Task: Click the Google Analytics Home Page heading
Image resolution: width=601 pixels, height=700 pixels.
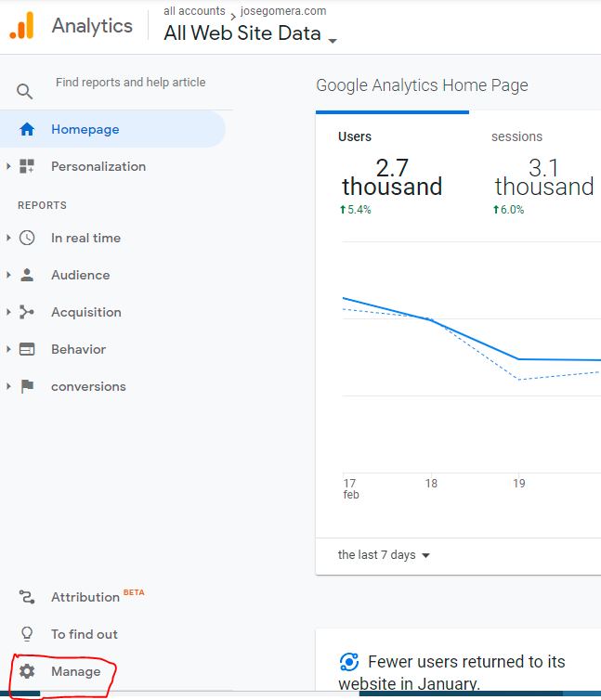Action: pyautogui.click(x=422, y=85)
